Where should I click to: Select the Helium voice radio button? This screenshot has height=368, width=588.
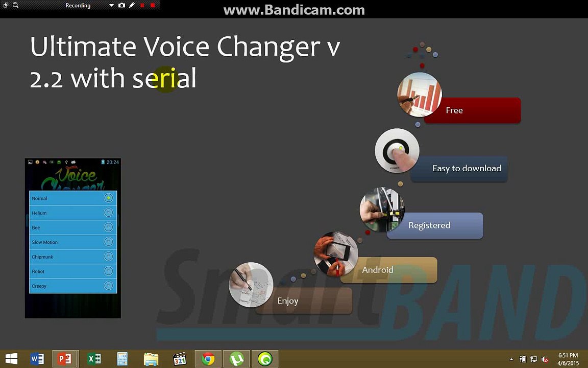click(108, 213)
